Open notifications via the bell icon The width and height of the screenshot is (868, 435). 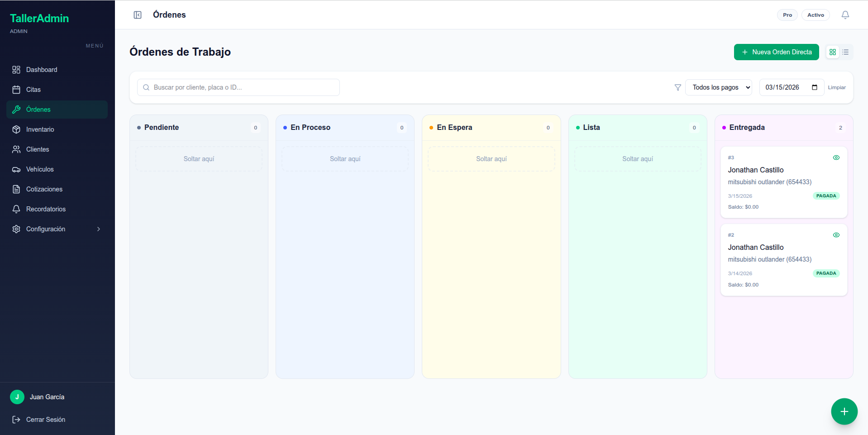845,15
